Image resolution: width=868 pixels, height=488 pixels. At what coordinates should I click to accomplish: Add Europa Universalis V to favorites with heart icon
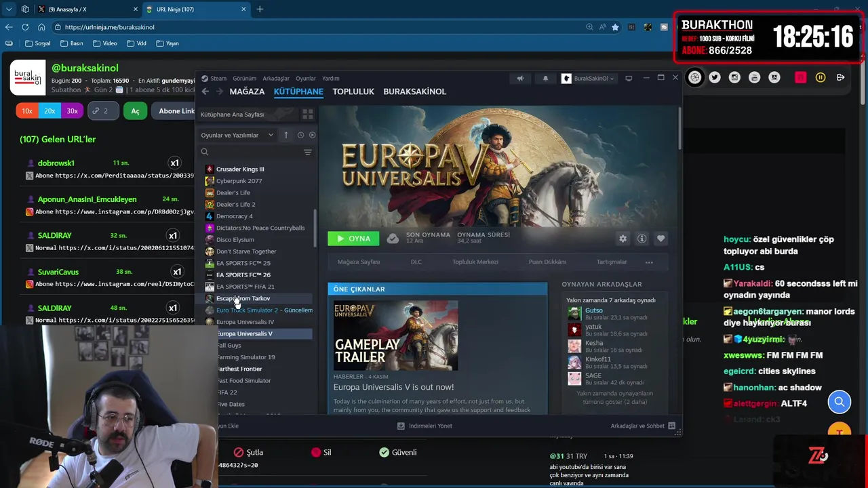(660, 239)
